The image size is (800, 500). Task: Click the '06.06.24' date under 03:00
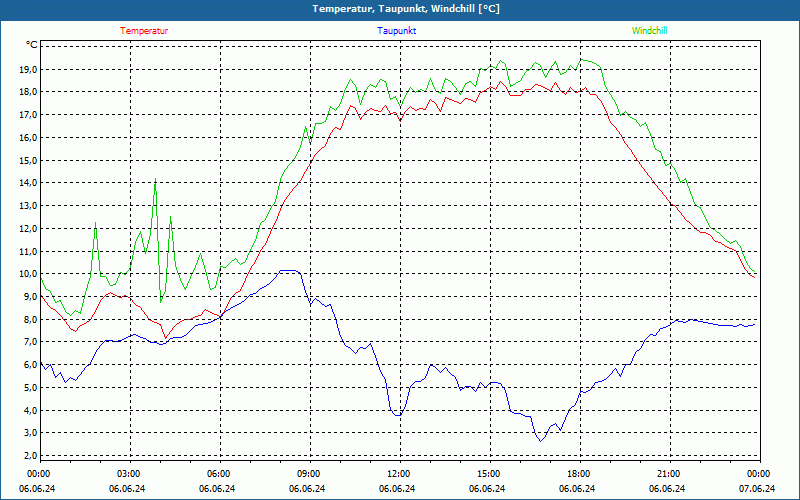pyautogui.click(x=127, y=488)
